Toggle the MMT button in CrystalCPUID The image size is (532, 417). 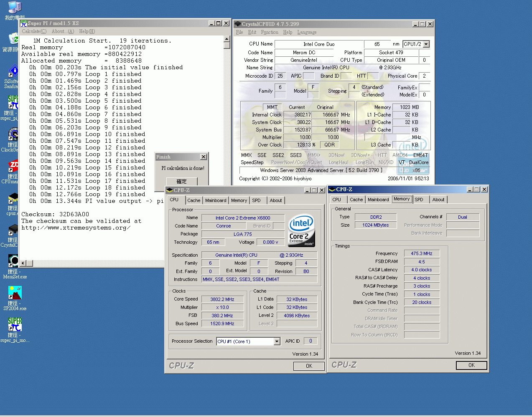pyautogui.click(x=272, y=107)
